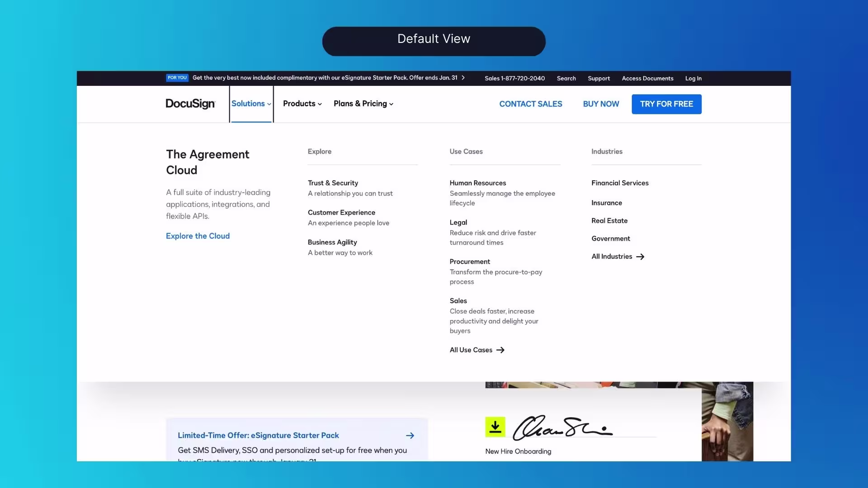This screenshot has width=868, height=488.
Task: Click the Sales phone number
Action: pyautogui.click(x=514, y=78)
